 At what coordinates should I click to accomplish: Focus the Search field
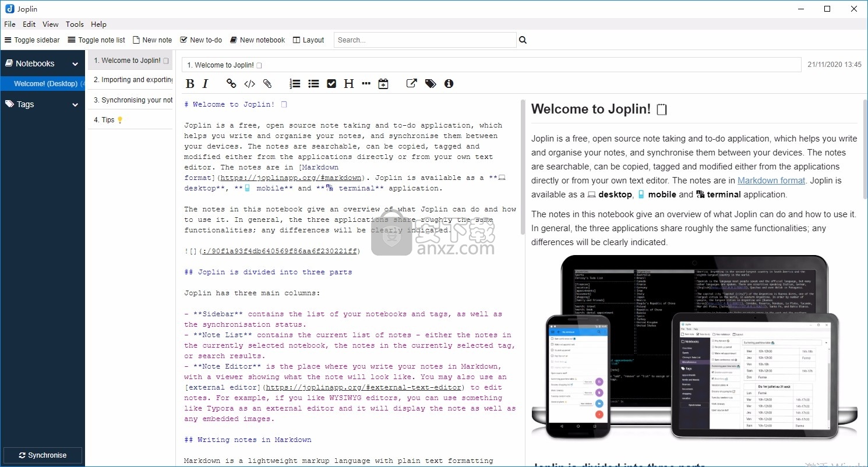point(425,40)
